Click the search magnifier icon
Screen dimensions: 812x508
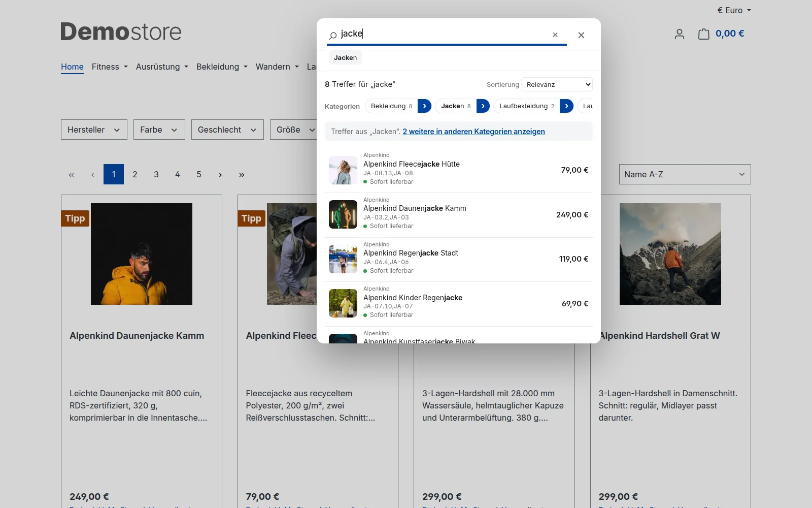point(333,35)
